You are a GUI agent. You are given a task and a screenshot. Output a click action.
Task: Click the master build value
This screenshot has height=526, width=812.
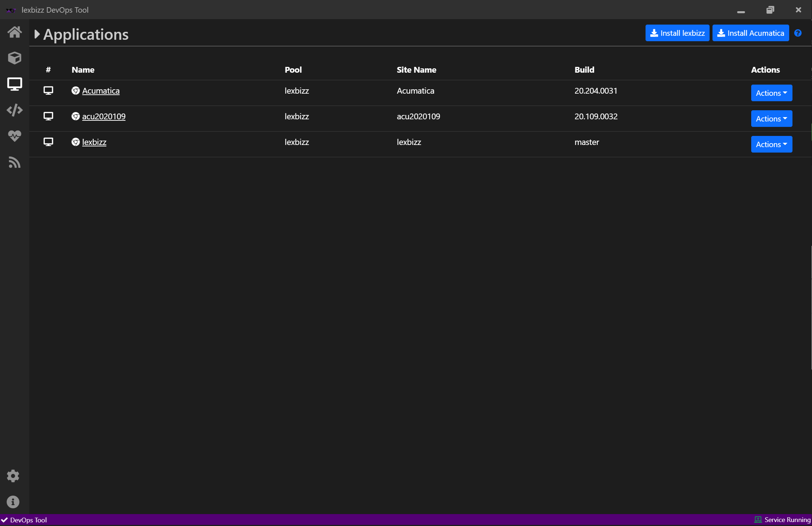[587, 142]
